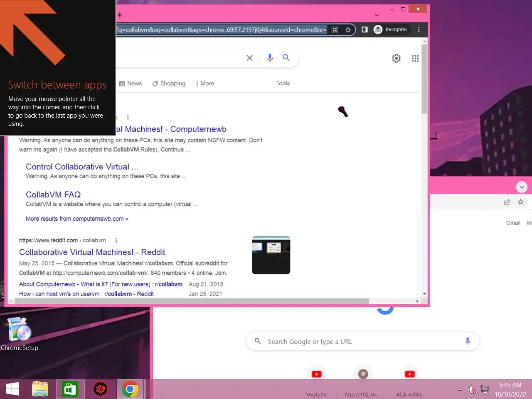Expand the More search categories menu
The image size is (532, 399).
click(x=205, y=84)
